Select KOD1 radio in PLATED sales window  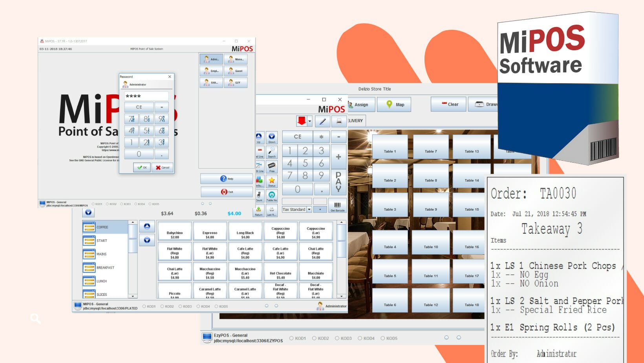pyautogui.click(x=144, y=306)
